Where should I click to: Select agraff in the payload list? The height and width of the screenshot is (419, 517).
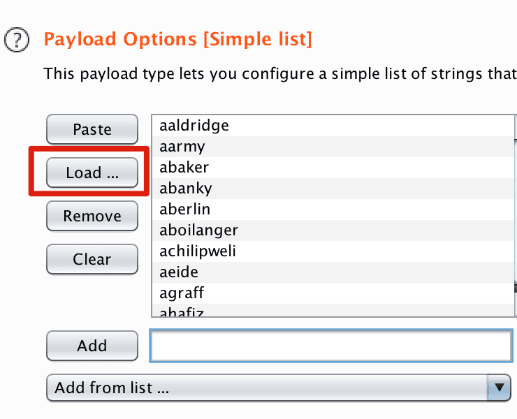pyautogui.click(x=333, y=294)
